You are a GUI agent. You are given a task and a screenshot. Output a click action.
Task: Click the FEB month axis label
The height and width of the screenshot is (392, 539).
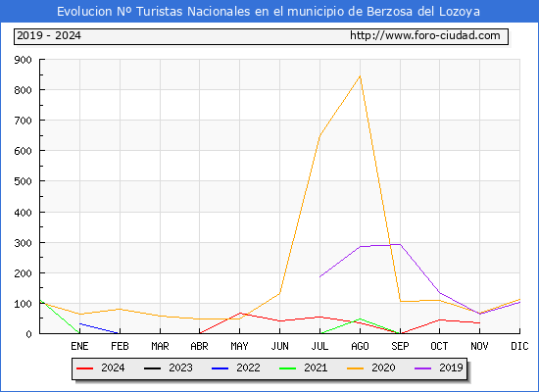(x=120, y=346)
